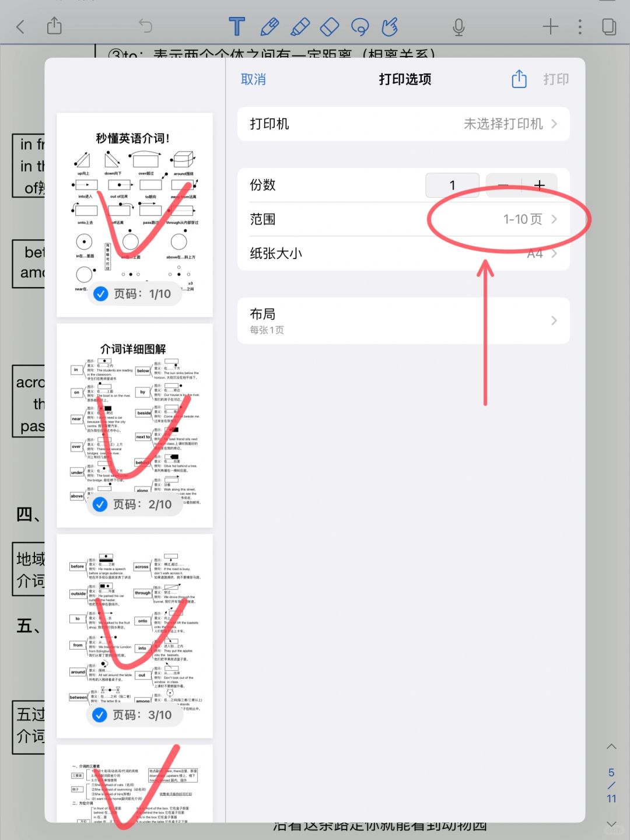The image size is (630, 840).
Task: Tap the 打印 print button
Action: coord(556,79)
